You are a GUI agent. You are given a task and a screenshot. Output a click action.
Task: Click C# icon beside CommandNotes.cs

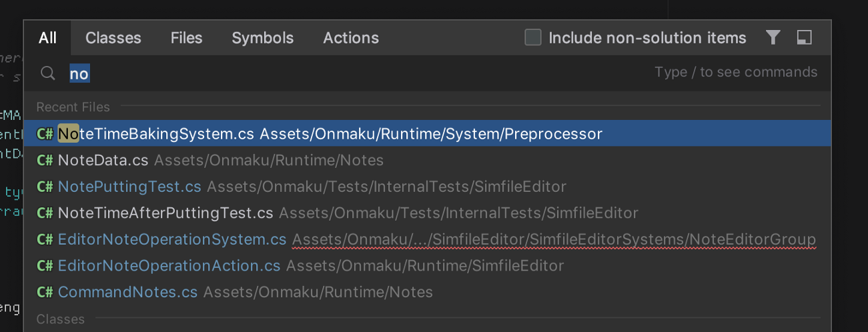(45, 292)
